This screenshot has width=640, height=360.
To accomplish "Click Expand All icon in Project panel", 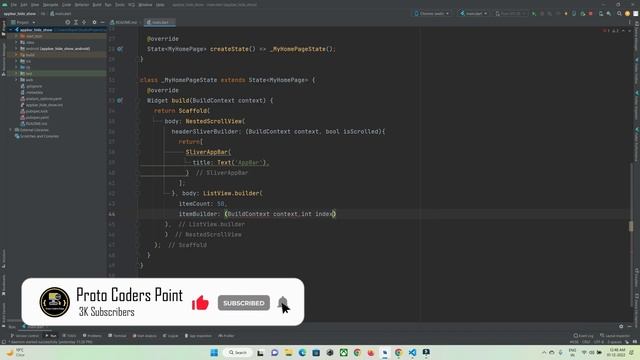I will click(76, 22).
